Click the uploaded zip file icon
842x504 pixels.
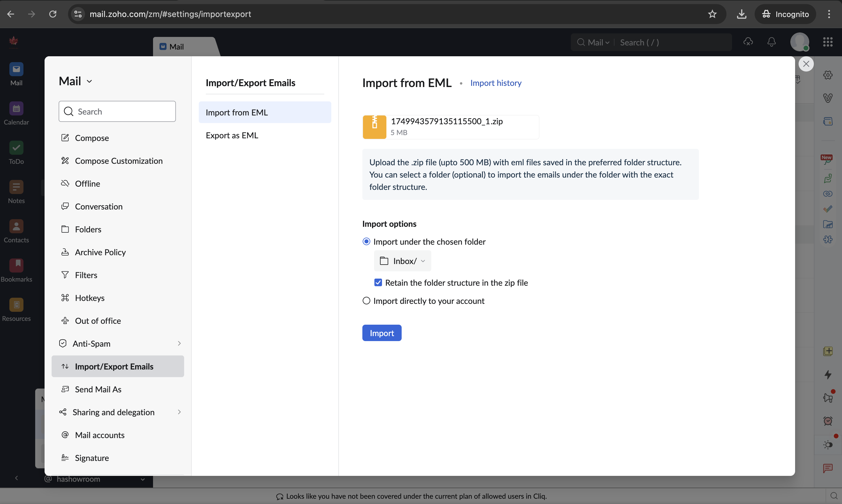[x=374, y=127]
